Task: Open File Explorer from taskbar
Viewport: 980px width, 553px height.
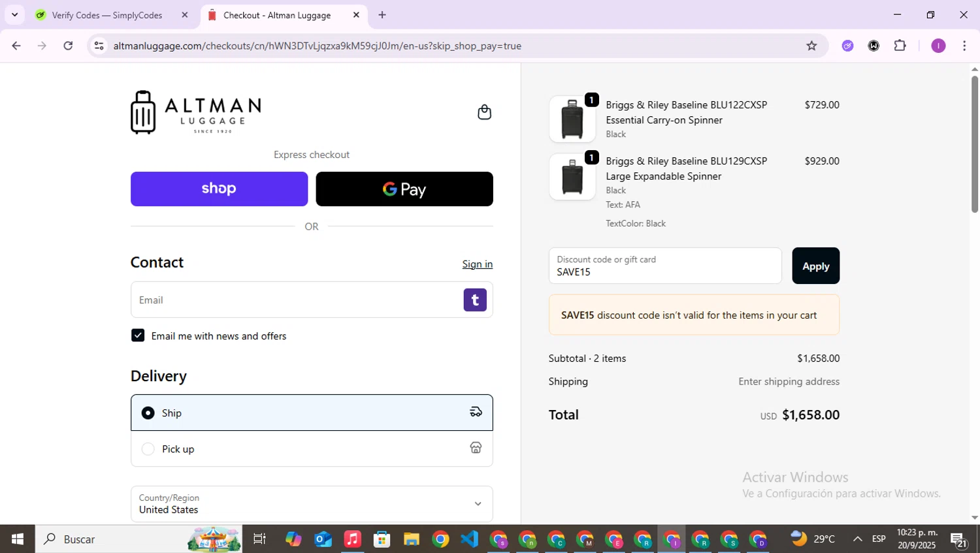Action: point(411,539)
